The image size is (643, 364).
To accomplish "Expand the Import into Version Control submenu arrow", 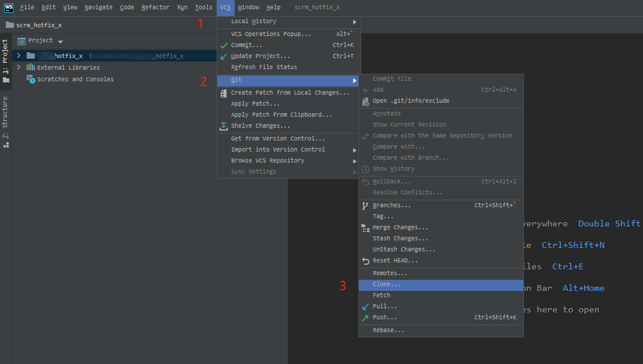I will click(x=355, y=150).
